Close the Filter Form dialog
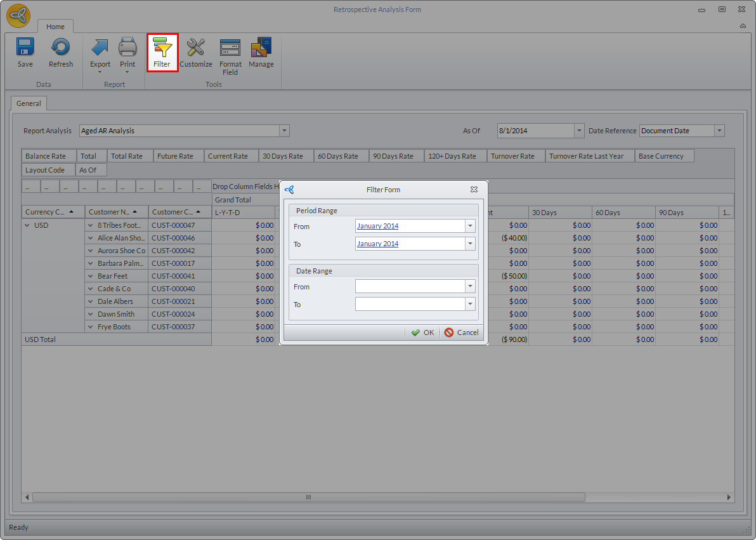The width and height of the screenshot is (756, 540). point(474,190)
